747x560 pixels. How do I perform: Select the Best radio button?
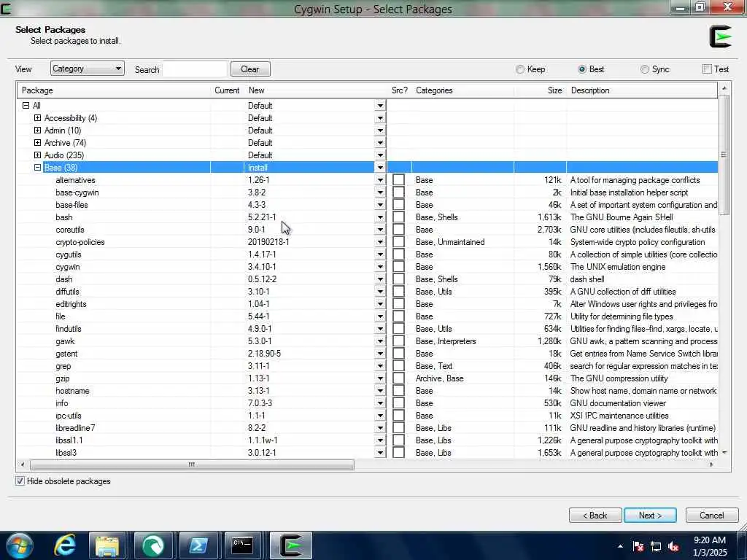point(581,69)
